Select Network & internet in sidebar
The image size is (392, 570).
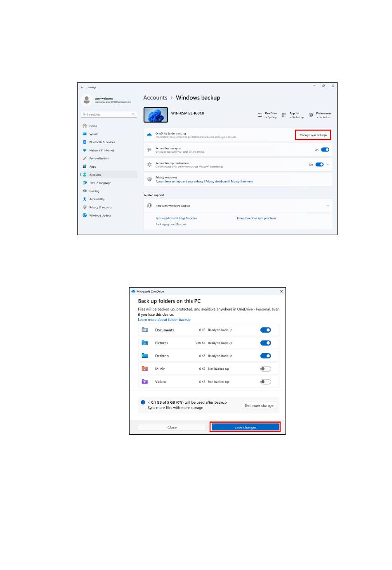(x=109, y=150)
